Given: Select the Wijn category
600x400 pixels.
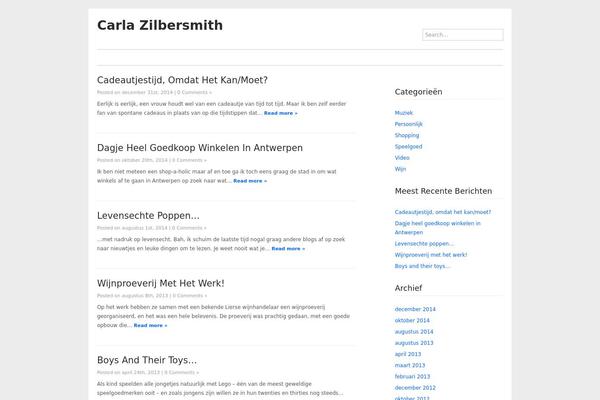Looking at the screenshot, I should point(400,169).
